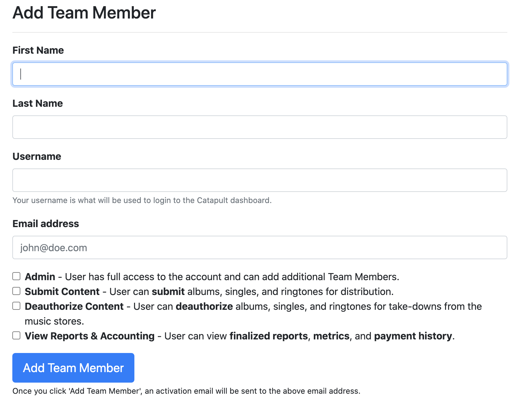Viewport: 532px width, 411px height.
Task: Click the activation email notice text
Action: (x=186, y=391)
